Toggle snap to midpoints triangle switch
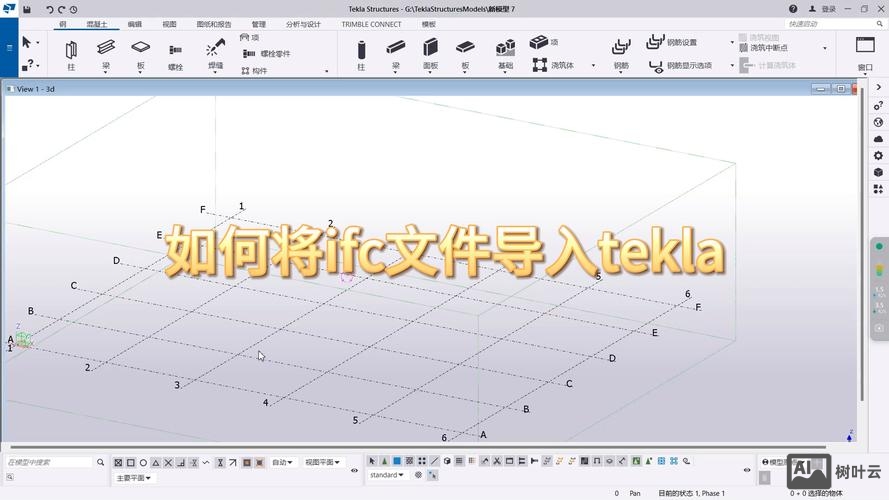 [x=156, y=463]
